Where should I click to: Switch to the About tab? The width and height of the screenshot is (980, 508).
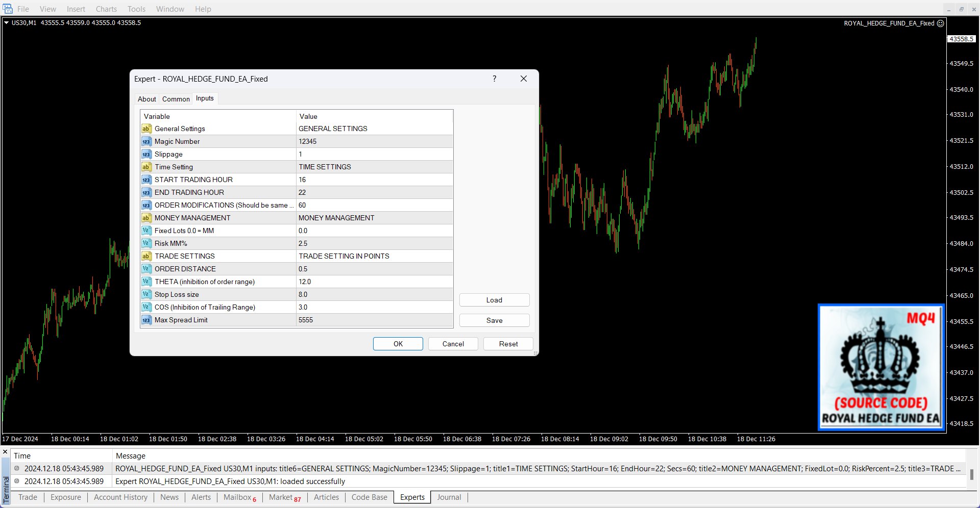tap(147, 99)
